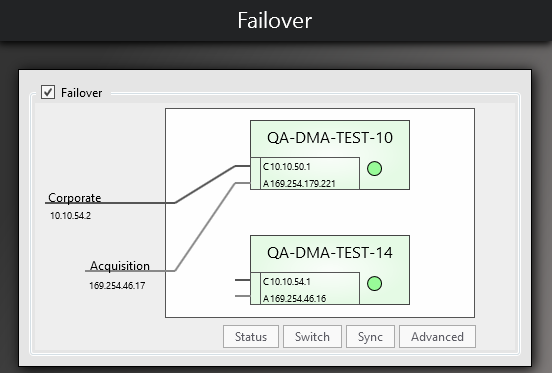552x373 pixels.
Task: Click green status indicator of QA-DMA-TEST-10
Action: click(x=374, y=169)
